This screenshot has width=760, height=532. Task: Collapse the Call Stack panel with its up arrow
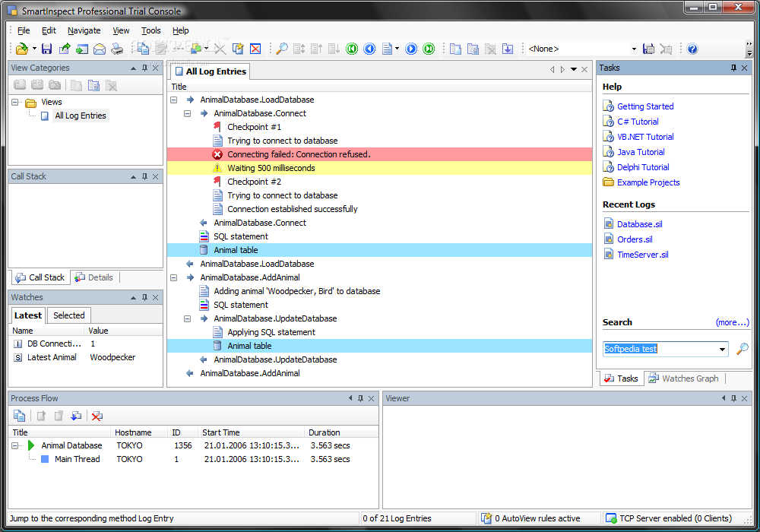pos(133,177)
